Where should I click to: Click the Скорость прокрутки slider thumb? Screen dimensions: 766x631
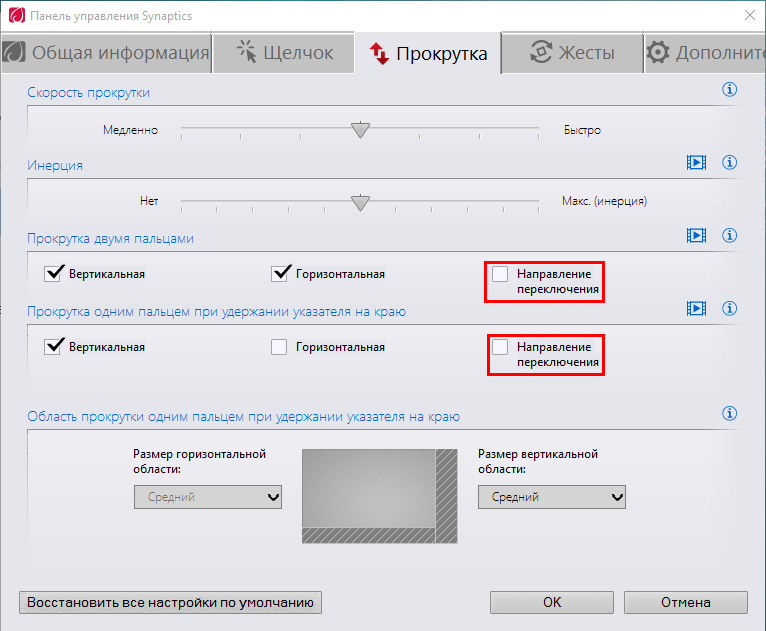coord(361,130)
